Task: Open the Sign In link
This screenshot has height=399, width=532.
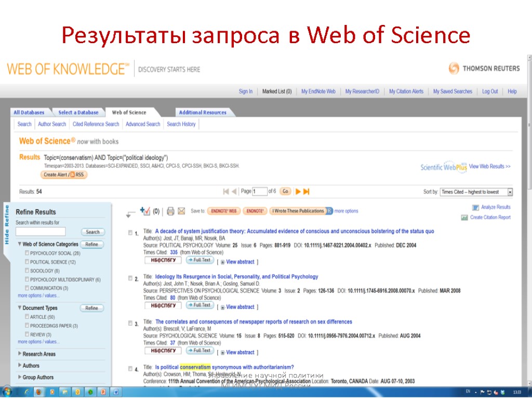Action: [246, 91]
